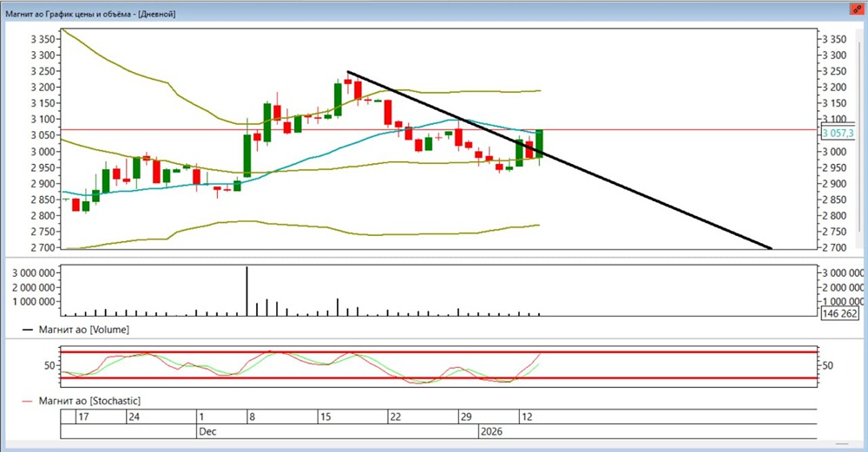This screenshot has height=452, width=868.
Task: Select the 'Магнит ао [Stochastic]' legend label
Action: [89, 401]
